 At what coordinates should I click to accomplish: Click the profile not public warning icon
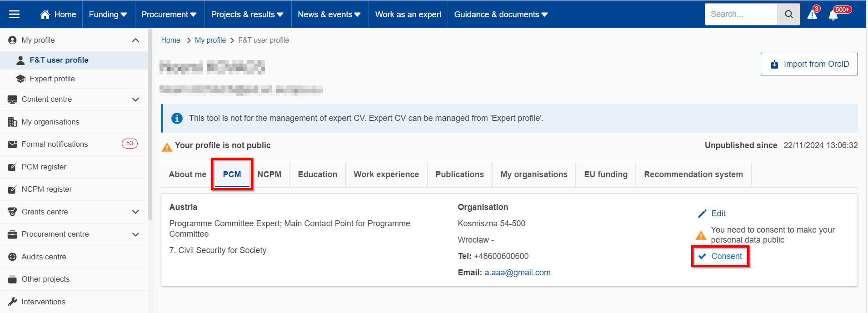(167, 147)
